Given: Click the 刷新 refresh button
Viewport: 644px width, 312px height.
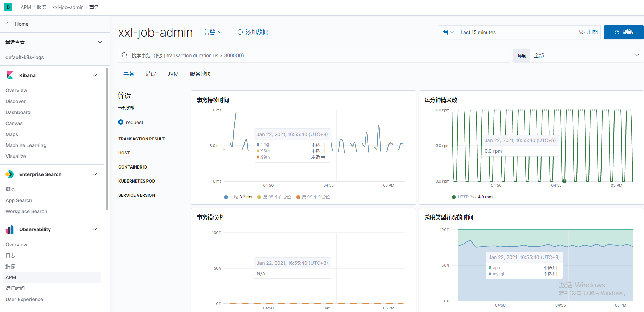Looking at the screenshot, I should pos(624,32).
